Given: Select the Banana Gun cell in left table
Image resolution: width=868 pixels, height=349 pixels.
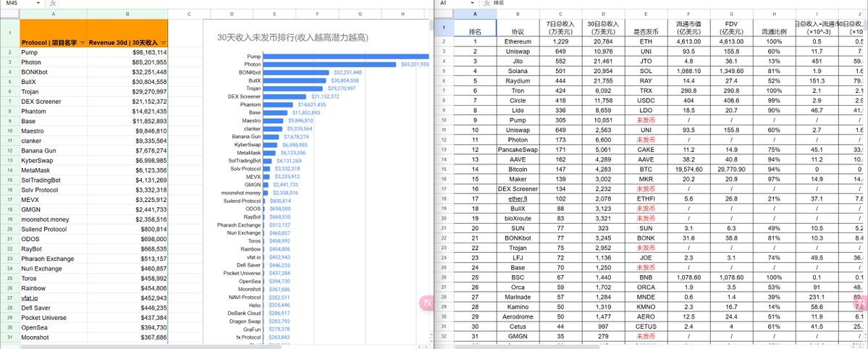Looking at the screenshot, I should click(x=53, y=151).
